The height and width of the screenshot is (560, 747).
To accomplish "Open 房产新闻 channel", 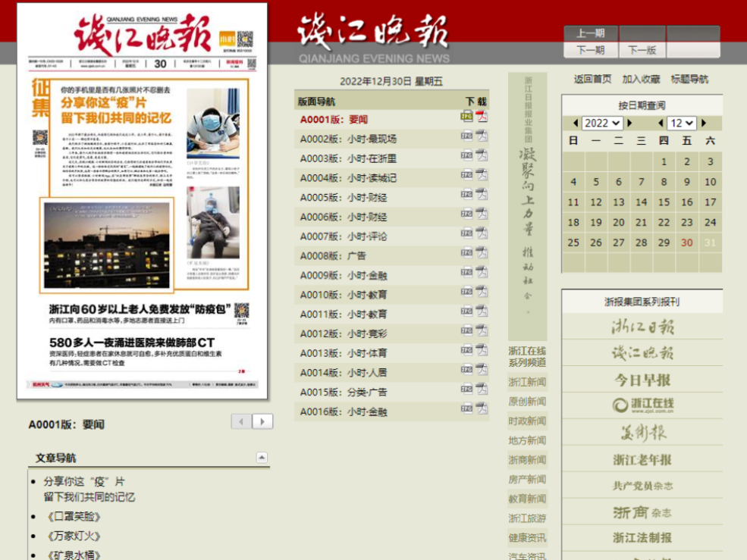I will coord(527,480).
